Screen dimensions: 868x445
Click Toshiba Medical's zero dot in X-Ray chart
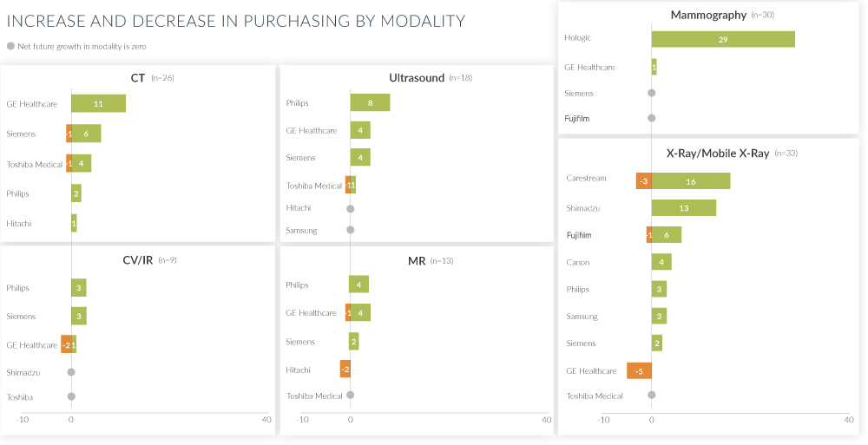coord(652,395)
